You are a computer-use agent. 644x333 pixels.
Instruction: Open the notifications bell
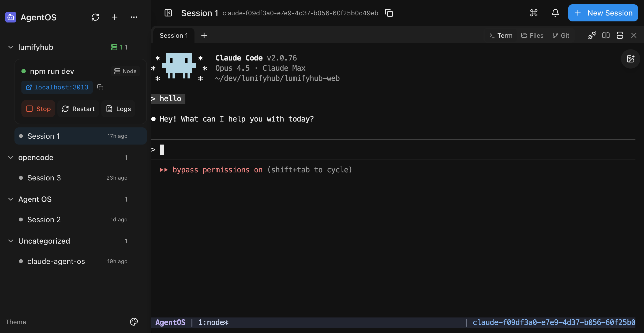click(555, 13)
